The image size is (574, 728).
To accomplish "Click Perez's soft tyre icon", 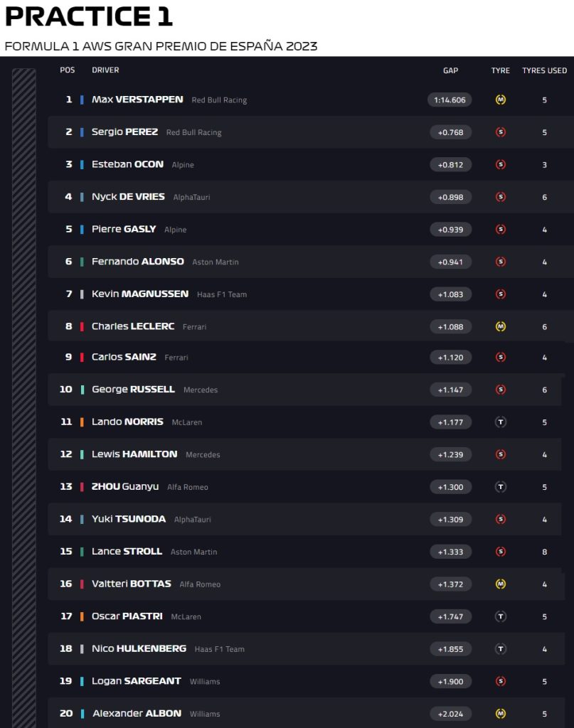I will point(501,132).
